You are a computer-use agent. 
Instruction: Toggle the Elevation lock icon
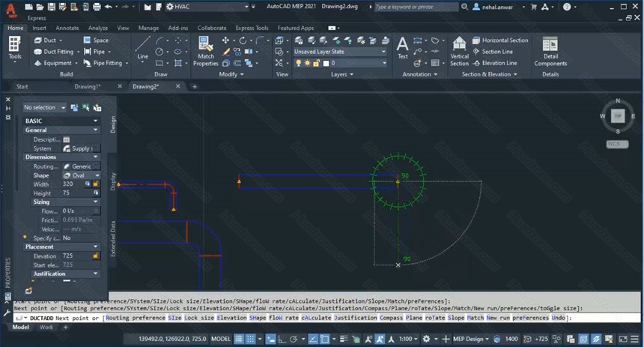coord(96,256)
